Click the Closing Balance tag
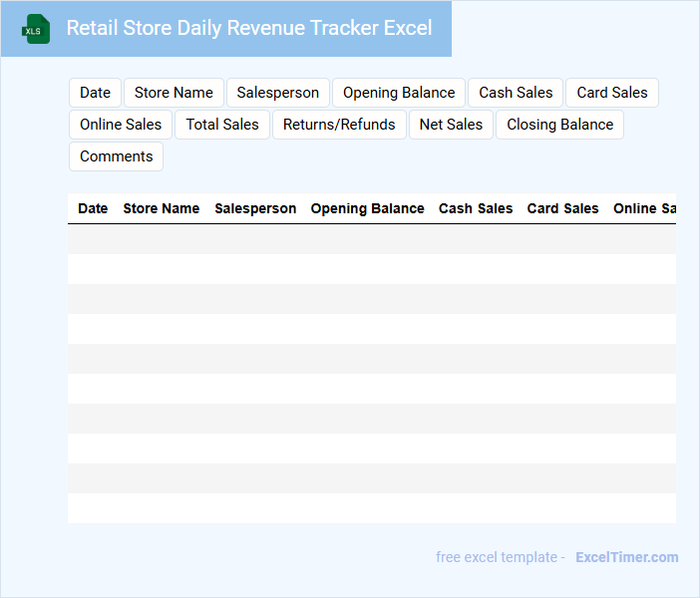Viewport: 700px width, 598px height. [x=559, y=125]
